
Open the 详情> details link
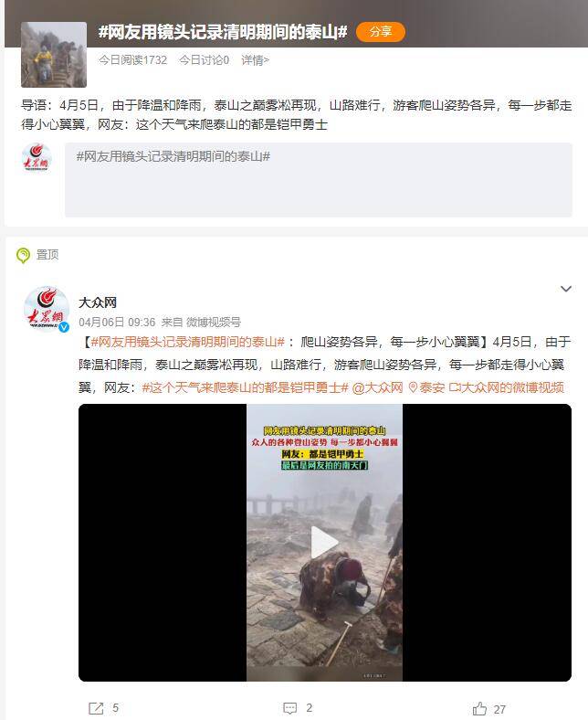[255, 59]
